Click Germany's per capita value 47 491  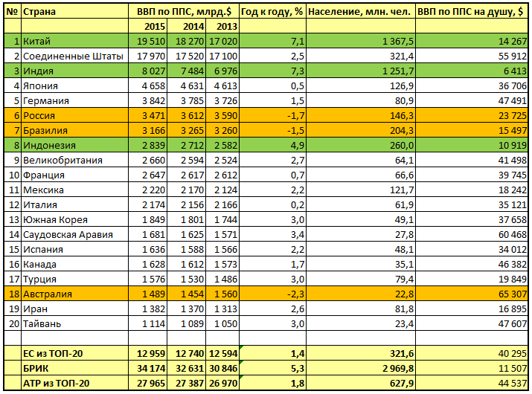[x=472, y=100]
